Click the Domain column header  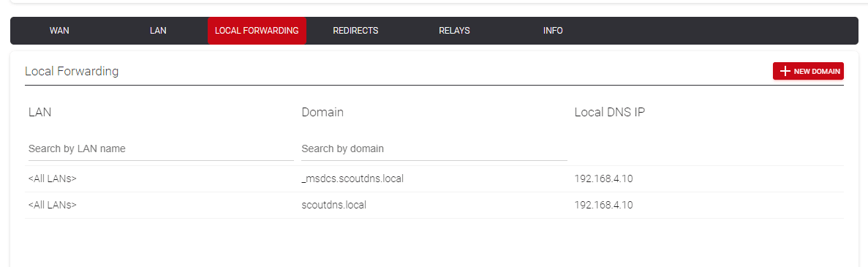[x=322, y=113]
